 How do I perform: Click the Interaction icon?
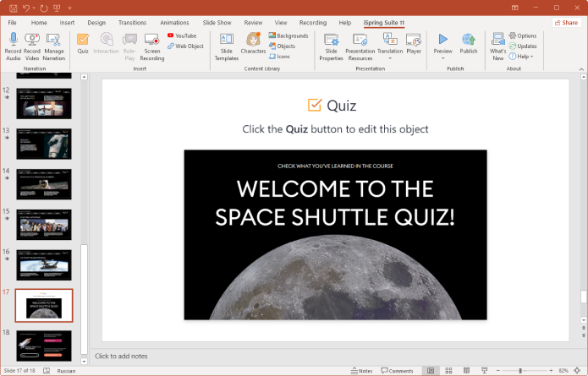click(107, 39)
